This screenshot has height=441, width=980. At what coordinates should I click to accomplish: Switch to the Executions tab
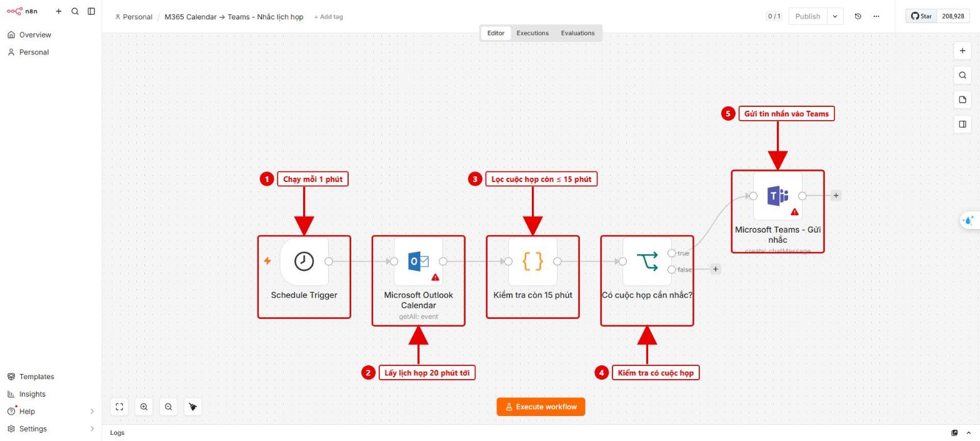532,33
